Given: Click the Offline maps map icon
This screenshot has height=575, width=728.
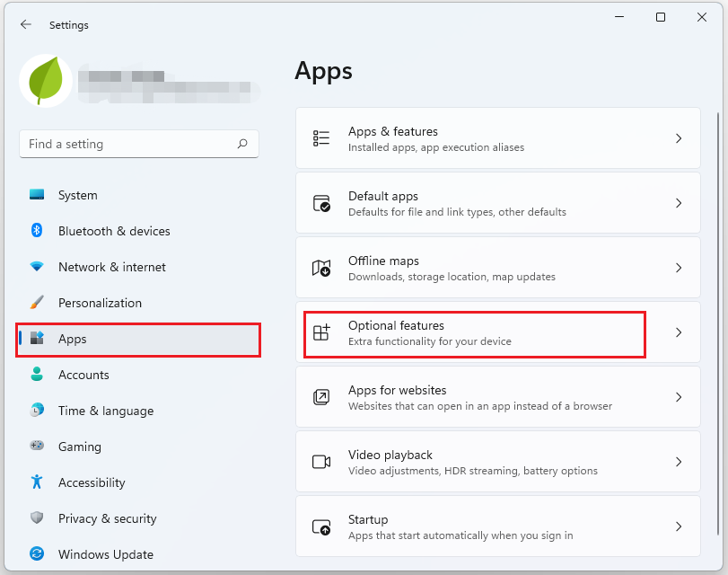Looking at the screenshot, I should pyautogui.click(x=321, y=268).
